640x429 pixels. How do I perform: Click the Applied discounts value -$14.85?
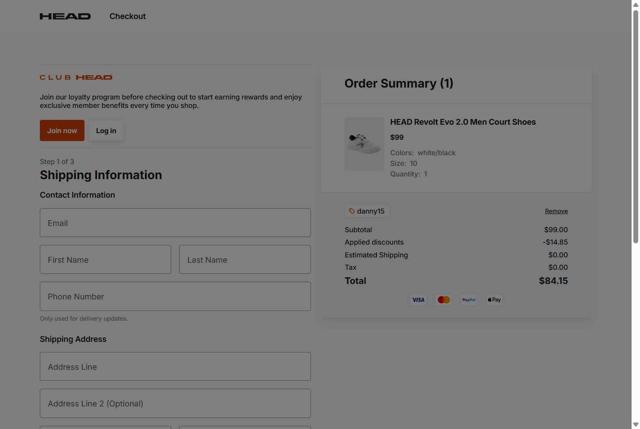tap(555, 242)
